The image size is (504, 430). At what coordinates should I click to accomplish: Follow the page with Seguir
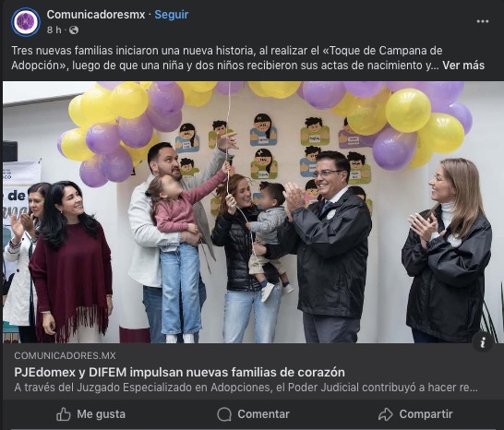click(172, 15)
